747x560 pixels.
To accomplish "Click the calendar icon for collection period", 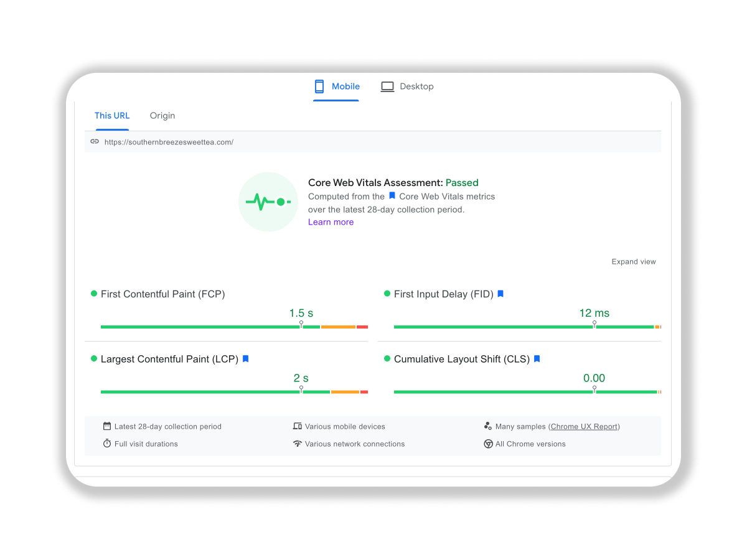I will click(107, 426).
